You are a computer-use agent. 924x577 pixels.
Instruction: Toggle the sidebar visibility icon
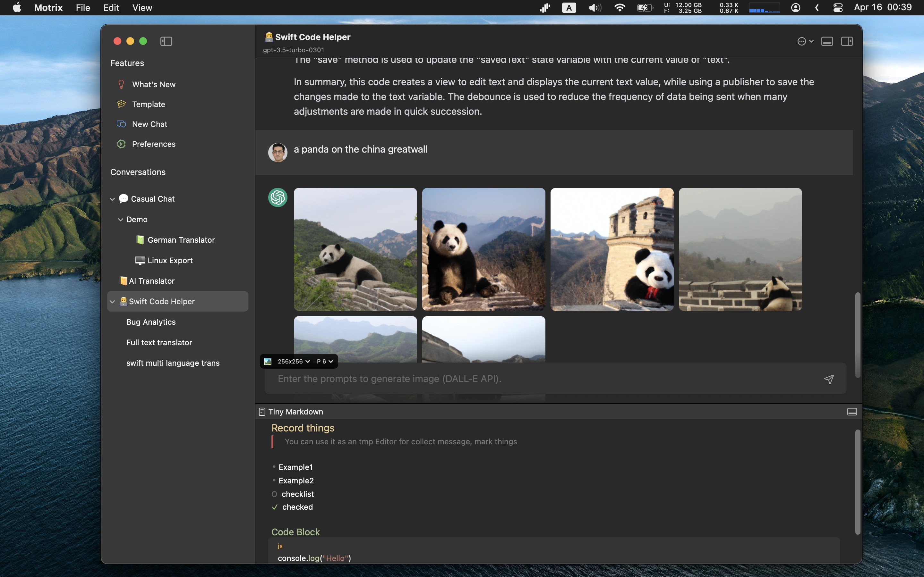pos(166,41)
